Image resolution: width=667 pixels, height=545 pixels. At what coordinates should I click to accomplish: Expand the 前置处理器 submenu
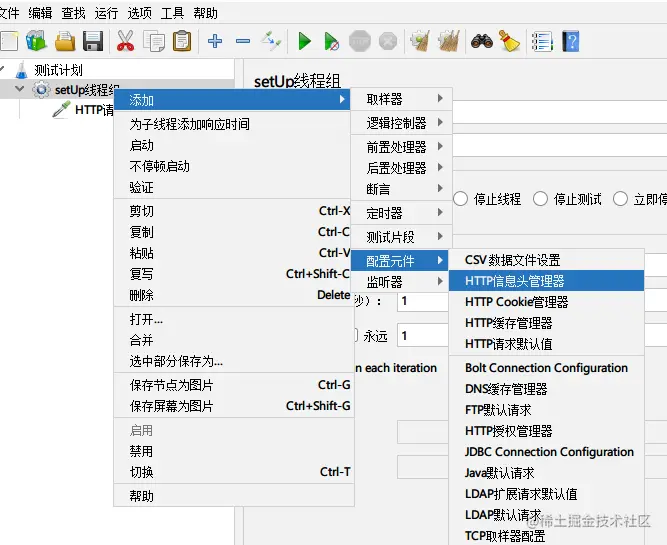click(x=401, y=147)
